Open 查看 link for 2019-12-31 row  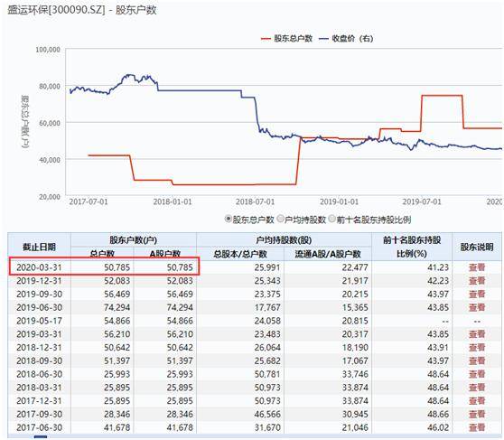coord(477,281)
